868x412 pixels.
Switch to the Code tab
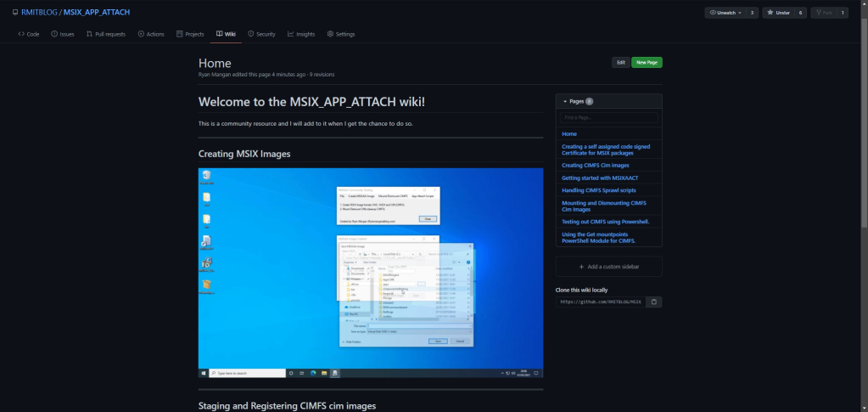(x=29, y=34)
